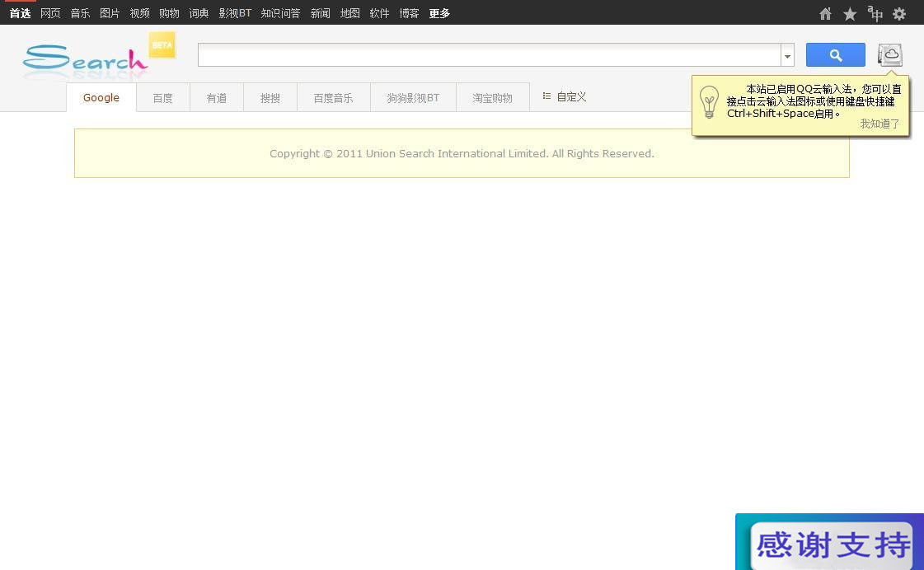Viewport: 924px width, 570px height.
Task: Focus the main search input field
Action: (x=489, y=54)
